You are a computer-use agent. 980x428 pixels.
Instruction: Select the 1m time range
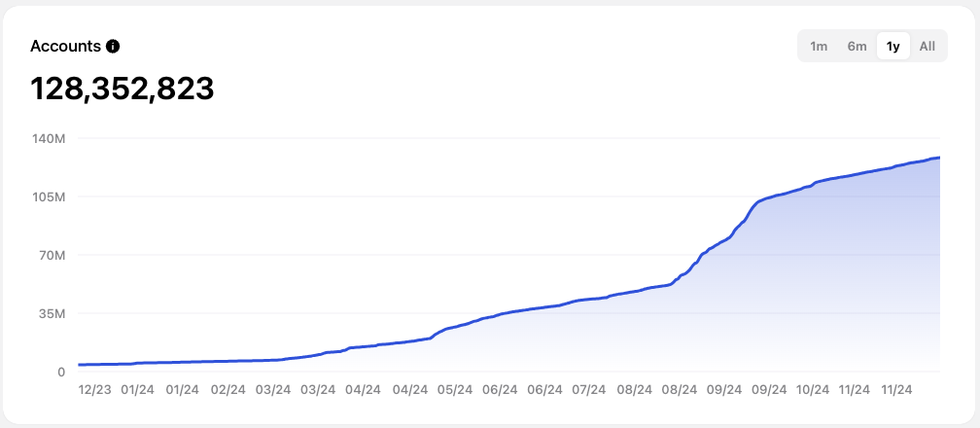[x=819, y=46]
